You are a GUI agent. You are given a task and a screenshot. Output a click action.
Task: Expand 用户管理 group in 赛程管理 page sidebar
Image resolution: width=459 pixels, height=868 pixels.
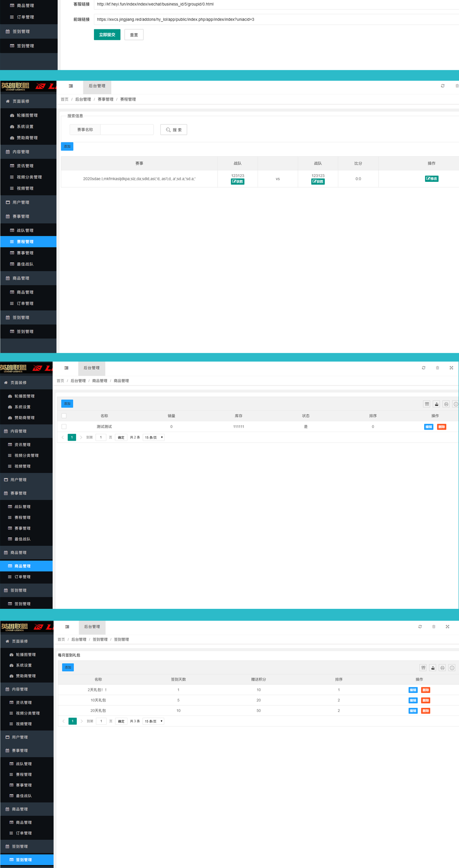(28, 202)
